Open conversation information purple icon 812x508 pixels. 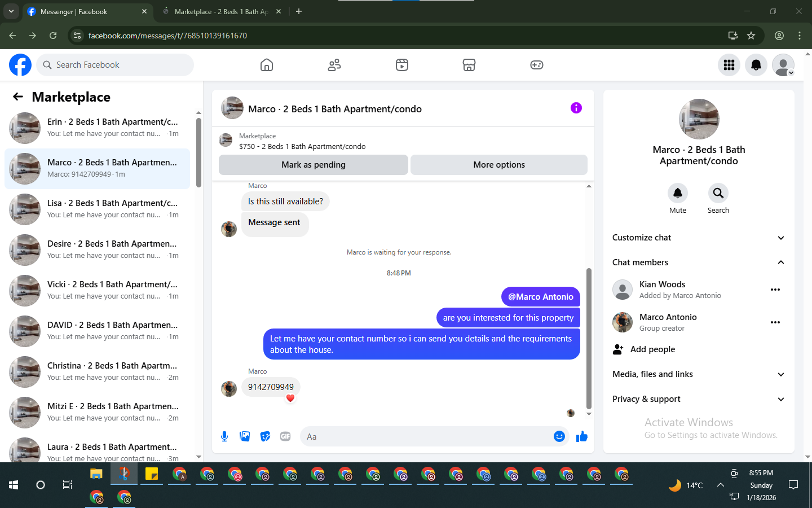(576, 108)
